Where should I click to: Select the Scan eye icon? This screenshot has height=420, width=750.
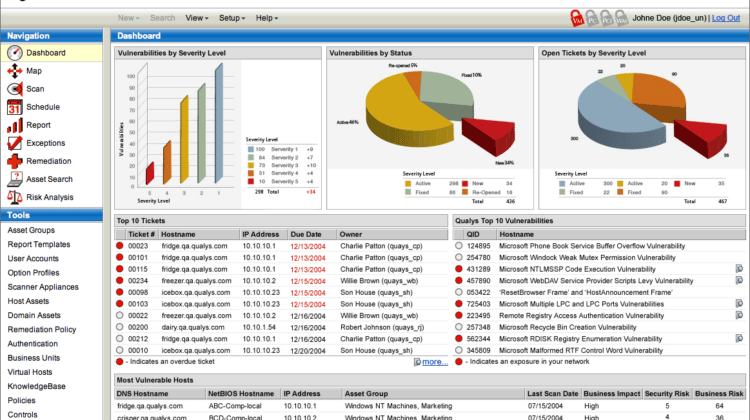15,89
